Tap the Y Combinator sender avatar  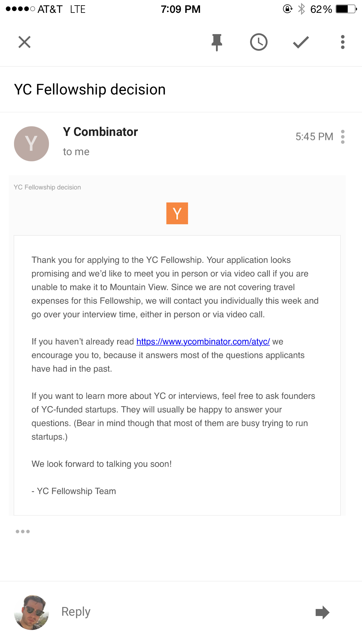(x=31, y=144)
